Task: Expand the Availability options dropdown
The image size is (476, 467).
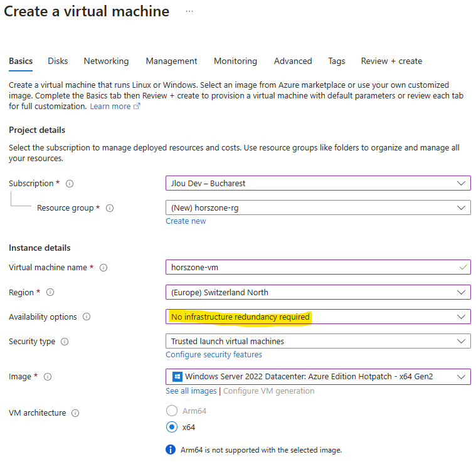Action: 318,317
